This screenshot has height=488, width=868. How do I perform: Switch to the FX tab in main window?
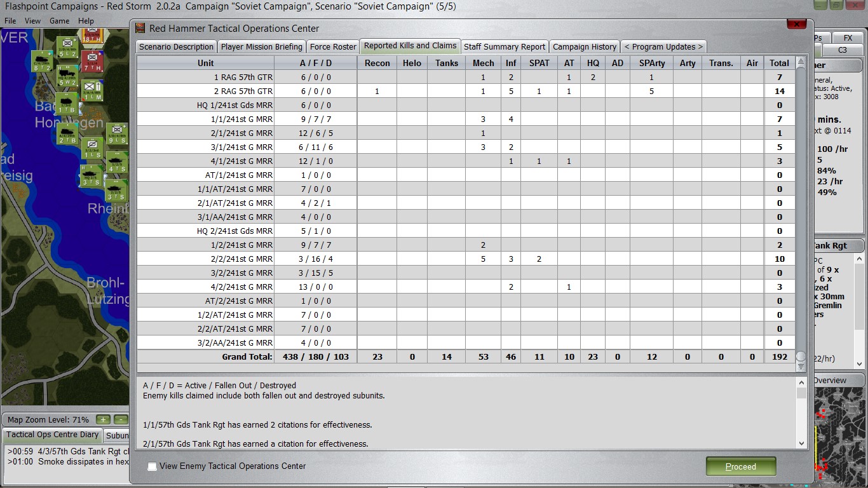click(848, 38)
